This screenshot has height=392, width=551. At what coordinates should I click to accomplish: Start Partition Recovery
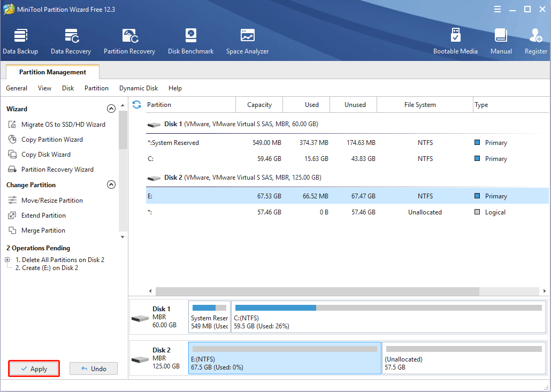click(x=129, y=40)
